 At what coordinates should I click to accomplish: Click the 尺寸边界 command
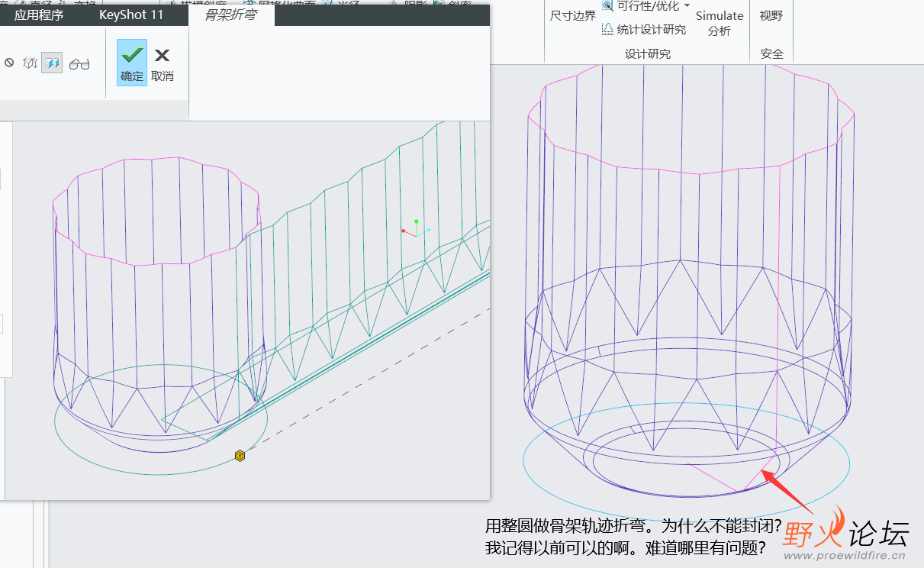tap(573, 15)
